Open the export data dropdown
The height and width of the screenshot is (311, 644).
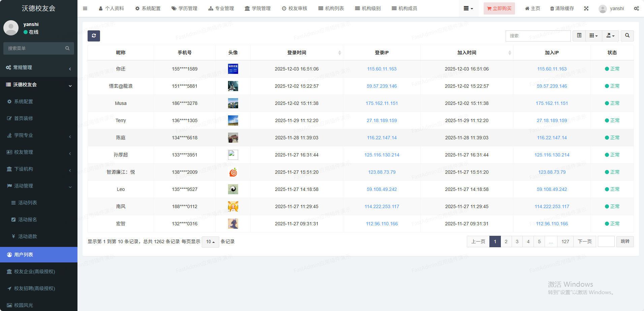click(610, 36)
